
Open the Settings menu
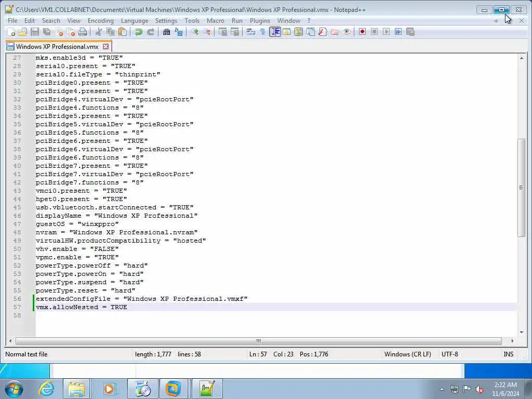[x=166, y=21]
